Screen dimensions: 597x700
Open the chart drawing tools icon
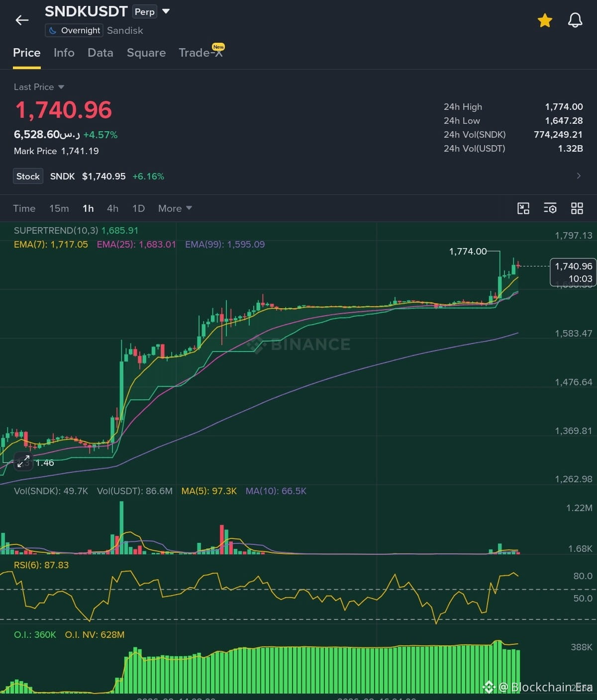point(523,208)
